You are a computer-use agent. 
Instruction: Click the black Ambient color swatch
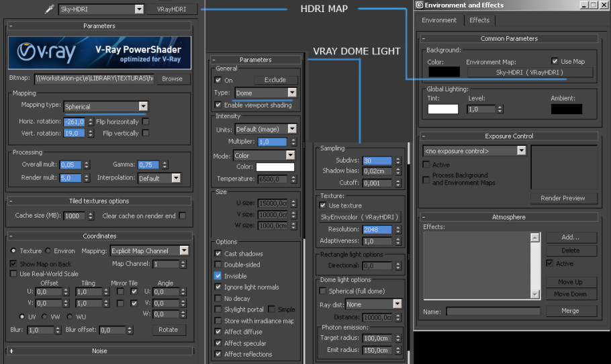[x=566, y=109]
